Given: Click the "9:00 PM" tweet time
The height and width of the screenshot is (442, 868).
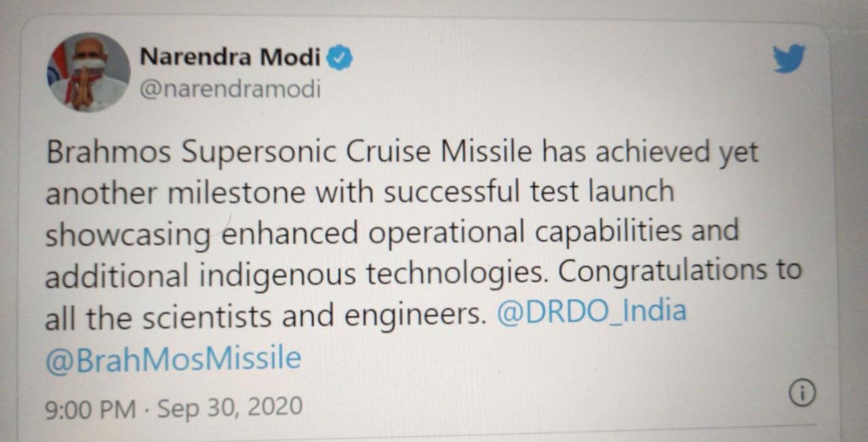Looking at the screenshot, I should 90,409.
